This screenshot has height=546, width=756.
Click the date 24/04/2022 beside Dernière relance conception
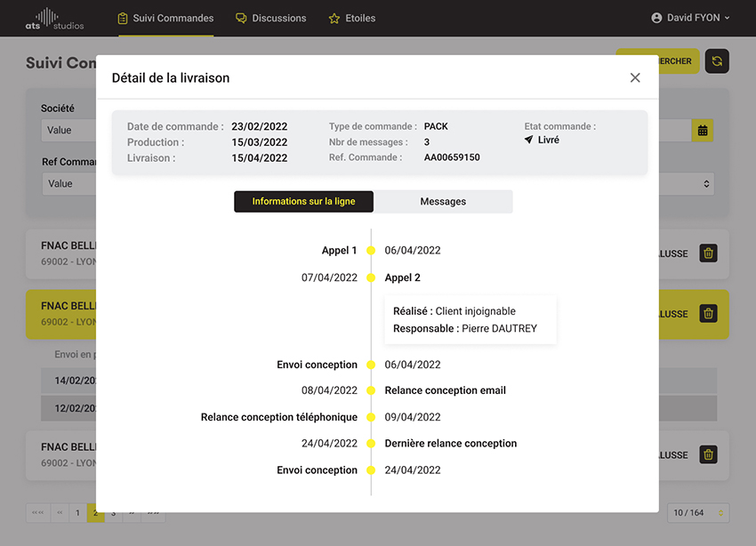pyautogui.click(x=329, y=444)
